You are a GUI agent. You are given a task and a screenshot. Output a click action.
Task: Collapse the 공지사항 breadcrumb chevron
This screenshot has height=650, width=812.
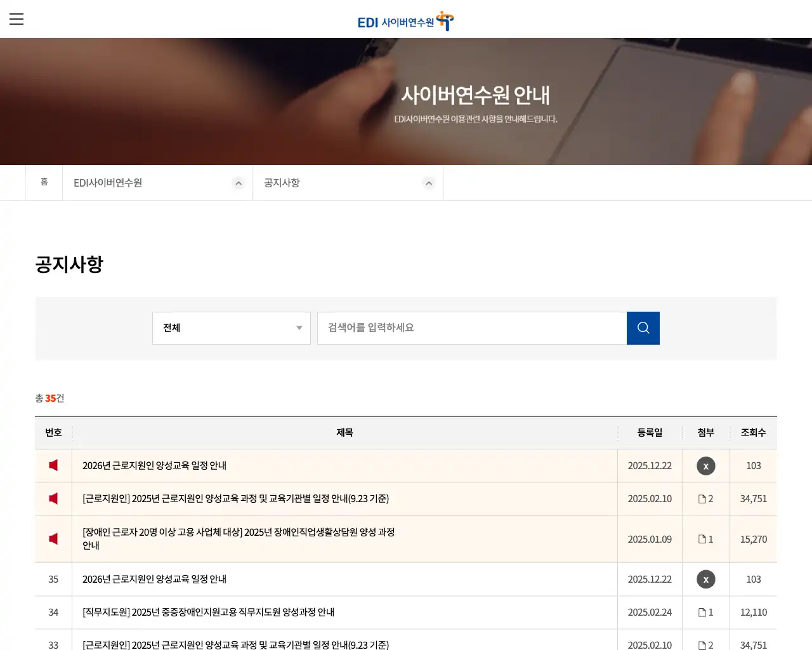[429, 183]
